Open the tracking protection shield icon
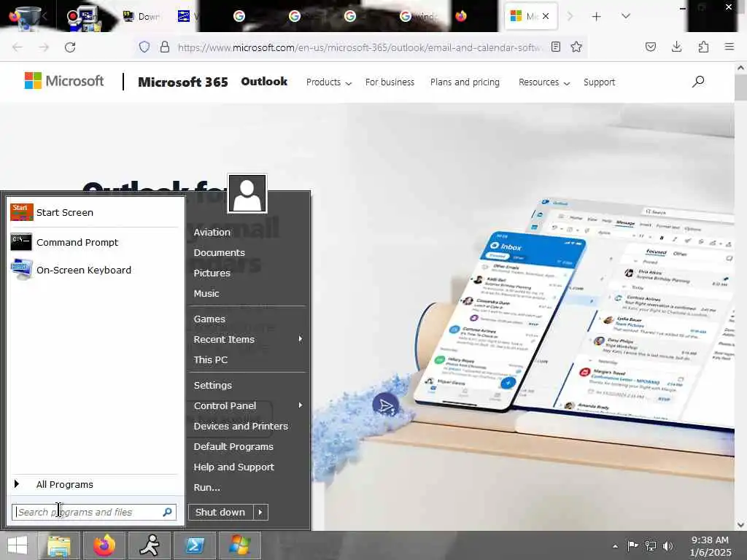747x560 pixels. click(x=144, y=47)
